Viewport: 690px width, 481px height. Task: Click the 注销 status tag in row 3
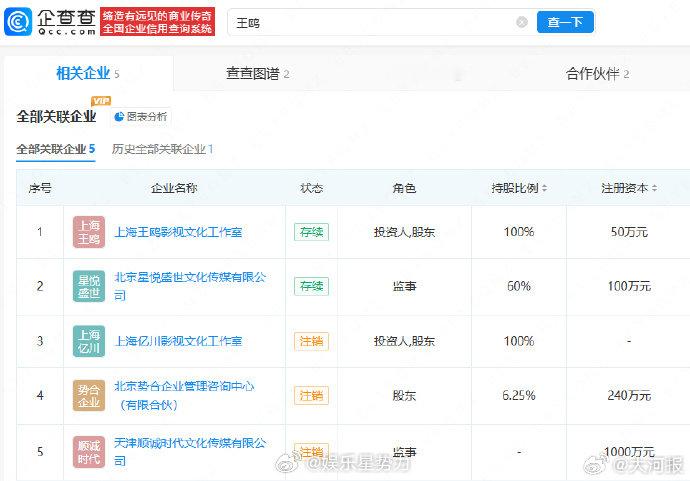(311, 341)
